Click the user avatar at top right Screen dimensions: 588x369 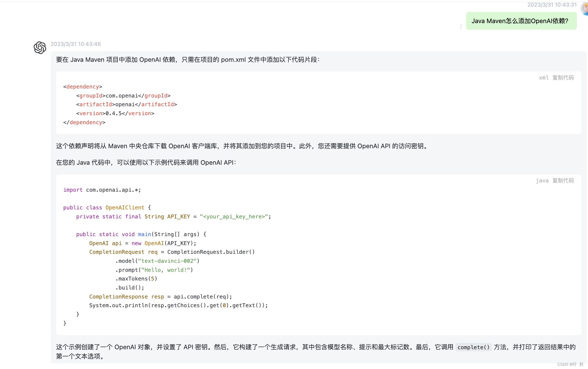point(585,8)
